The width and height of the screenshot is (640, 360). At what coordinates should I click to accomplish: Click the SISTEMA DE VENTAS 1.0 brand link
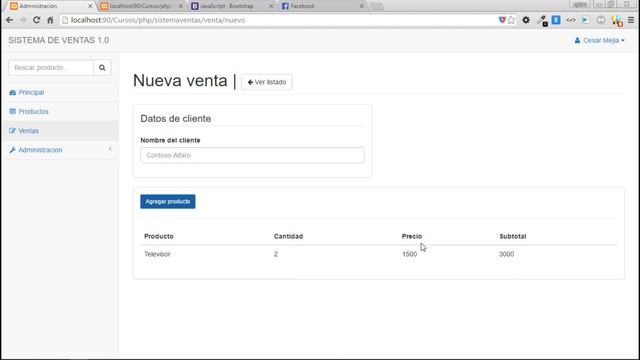click(x=59, y=40)
